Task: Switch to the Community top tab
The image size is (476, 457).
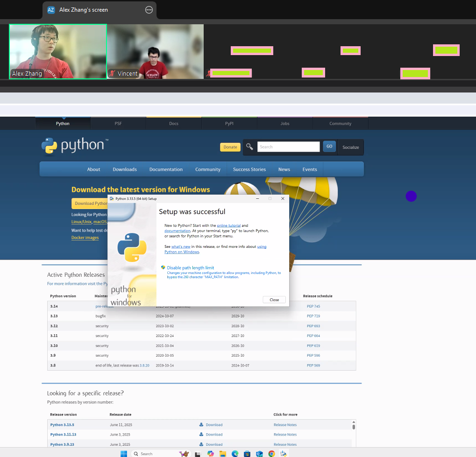Action: tap(341, 124)
